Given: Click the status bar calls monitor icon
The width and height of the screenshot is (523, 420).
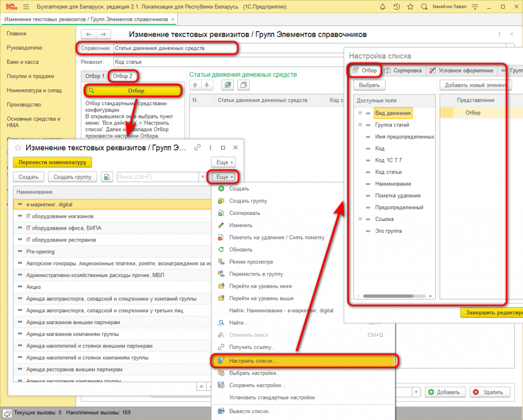Looking at the screenshot, I should tap(7, 413).
